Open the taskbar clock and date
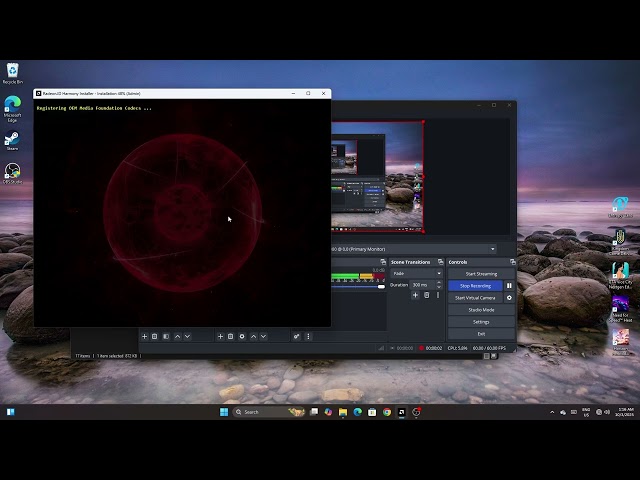 pos(626,412)
